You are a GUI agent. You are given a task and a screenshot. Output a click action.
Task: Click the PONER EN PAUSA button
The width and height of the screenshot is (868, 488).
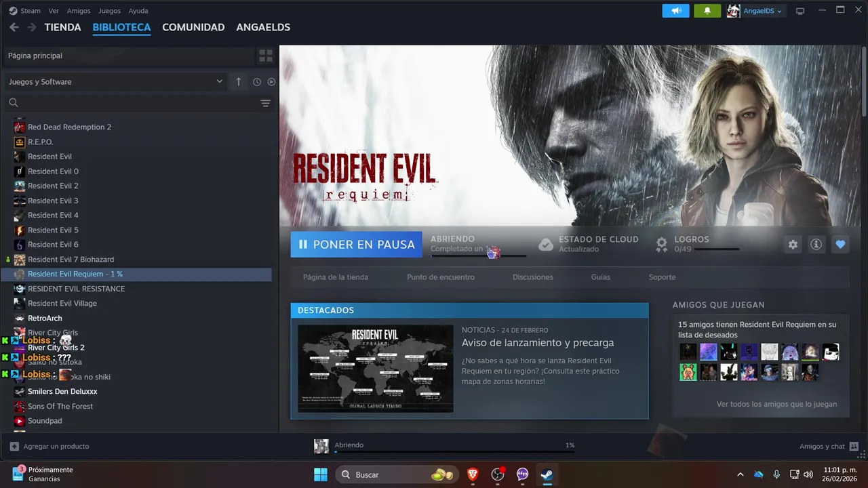pyautogui.click(x=356, y=245)
